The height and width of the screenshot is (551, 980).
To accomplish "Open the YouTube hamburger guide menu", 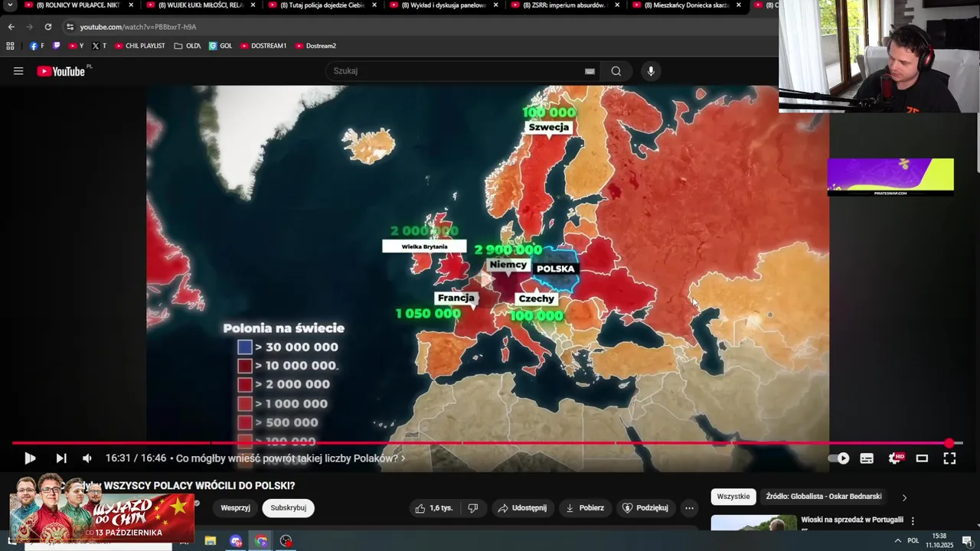I will pyautogui.click(x=18, y=71).
